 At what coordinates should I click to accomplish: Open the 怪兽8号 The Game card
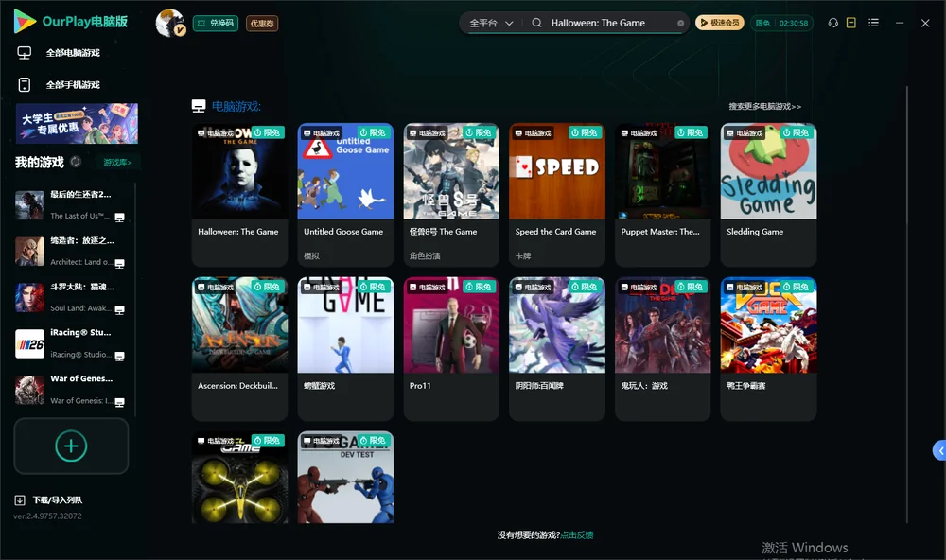tap(451, 194)
